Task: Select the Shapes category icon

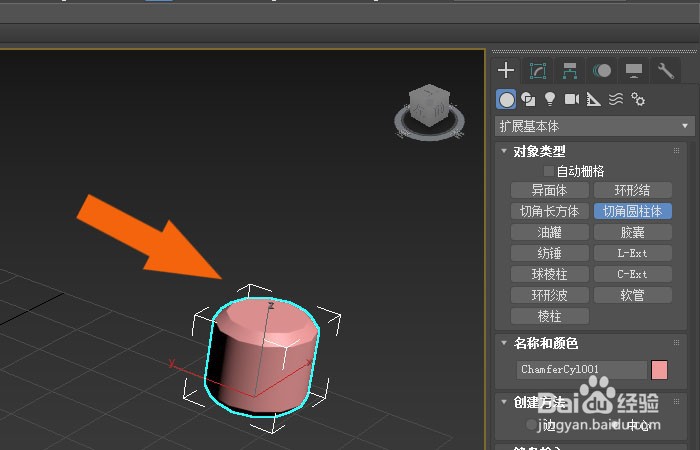Action: [x=528, y=100]
